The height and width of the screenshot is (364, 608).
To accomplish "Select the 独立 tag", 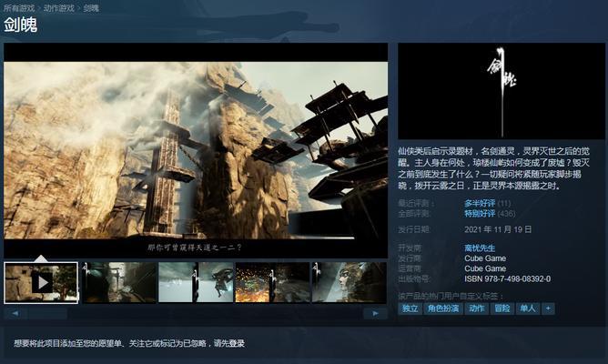I will [410, 308].
